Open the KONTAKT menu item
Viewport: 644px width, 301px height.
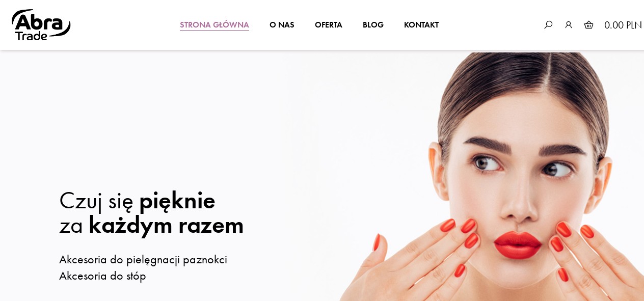421,25
